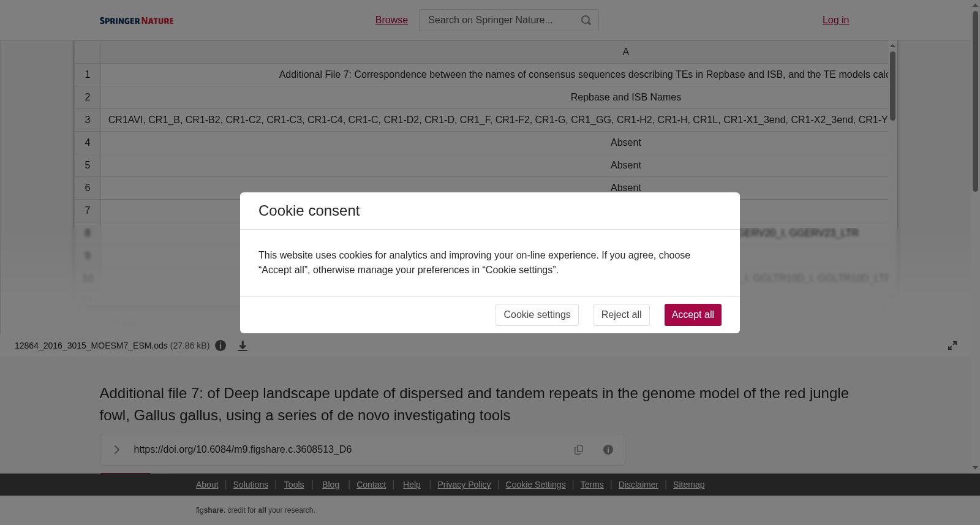The image size is (980, 525).
Task: Click the Springer Nature logo
Action: click(137, 20)
